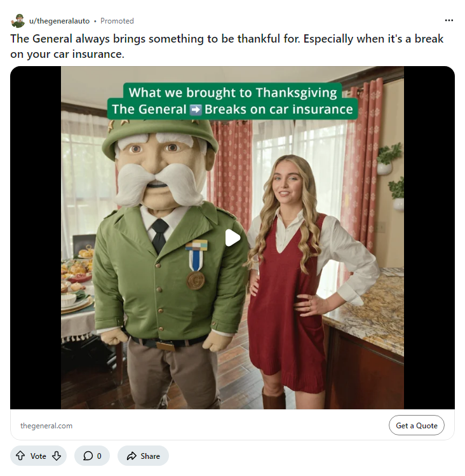The image size is (465, 476).
Task: Click the comment speech bubble icon
Action: click(88, 456)
